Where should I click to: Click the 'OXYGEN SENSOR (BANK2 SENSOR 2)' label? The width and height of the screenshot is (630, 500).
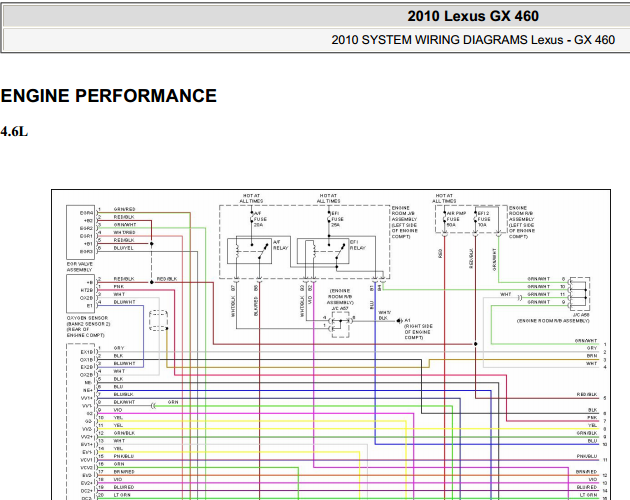(x=88, y=321)
